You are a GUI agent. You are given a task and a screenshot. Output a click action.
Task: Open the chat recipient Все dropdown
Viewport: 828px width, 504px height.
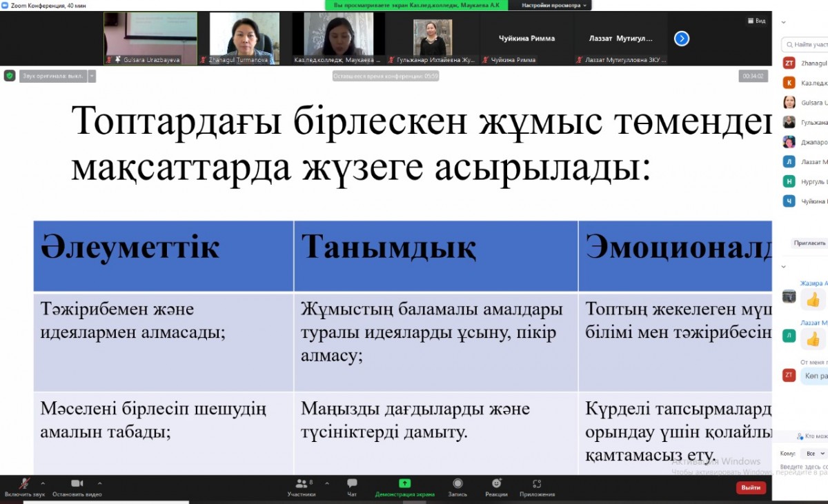[812, 454]
